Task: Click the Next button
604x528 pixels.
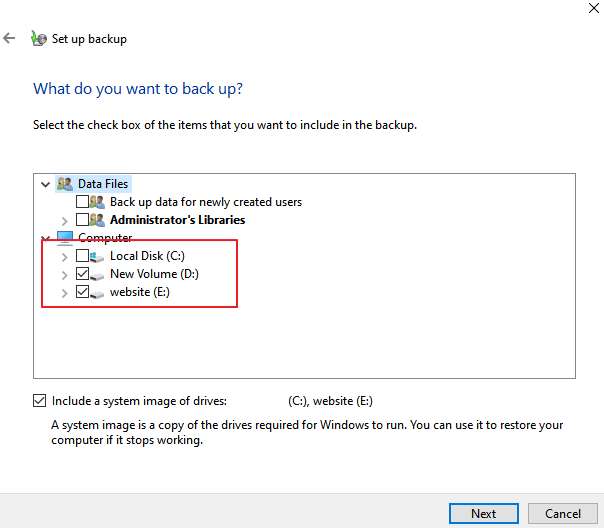Action: click(x=483, y=513)
